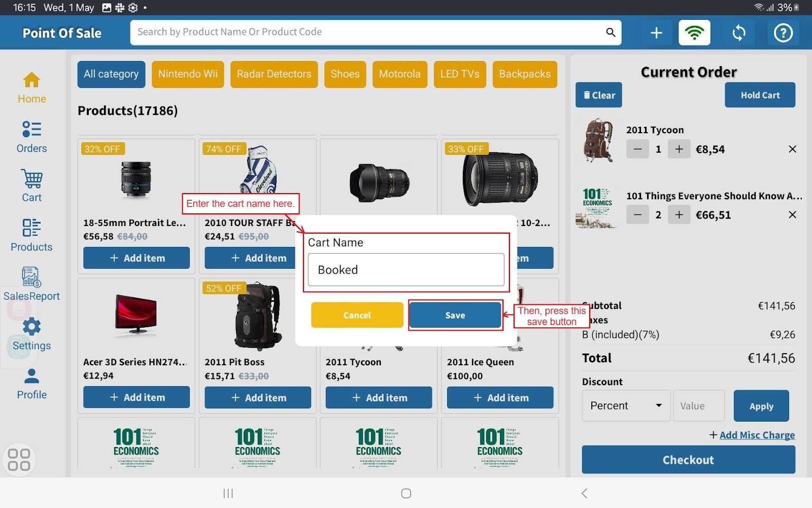The width and height of the screenshot is (812, 508).
Task: Select the Nintendo Wii category tab
Action: pyautogui.click(x=188, y=74)
